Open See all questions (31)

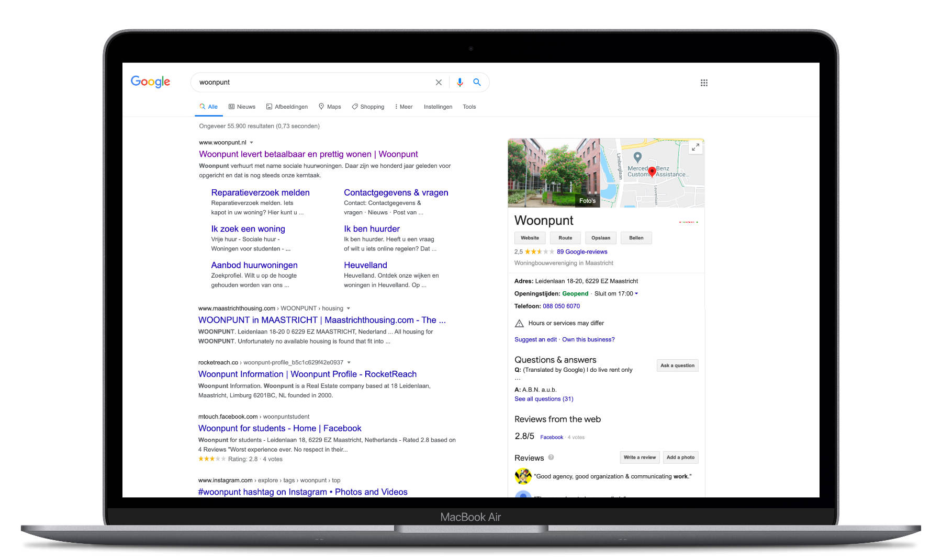click(544, 399)
